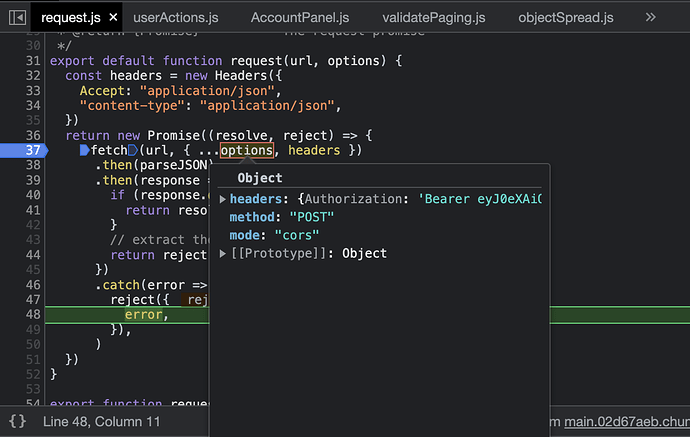
Task: Expand the headers property in tooltip
Action: click(x=223, y=199)
